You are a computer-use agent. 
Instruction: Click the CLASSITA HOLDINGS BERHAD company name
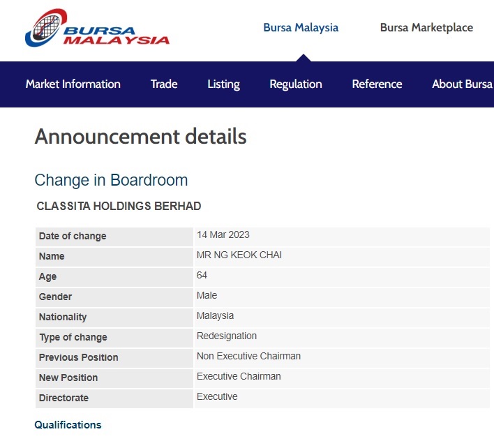[119, 206]
